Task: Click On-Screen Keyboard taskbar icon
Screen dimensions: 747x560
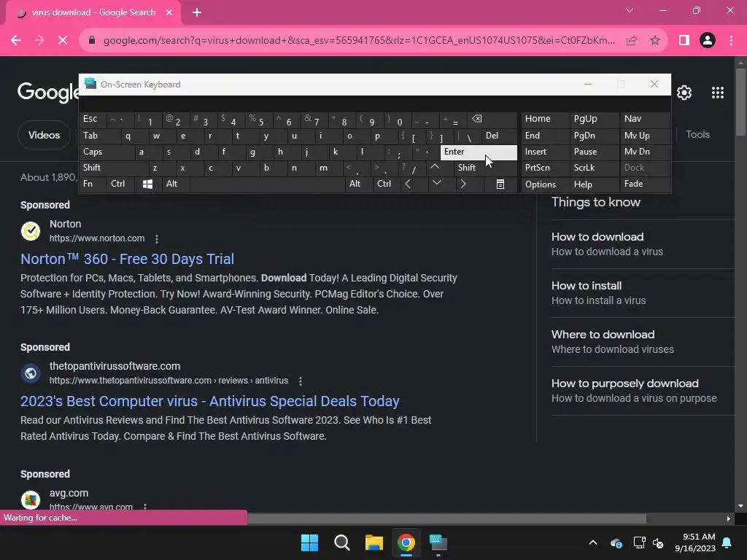Action: pos(438,542)
